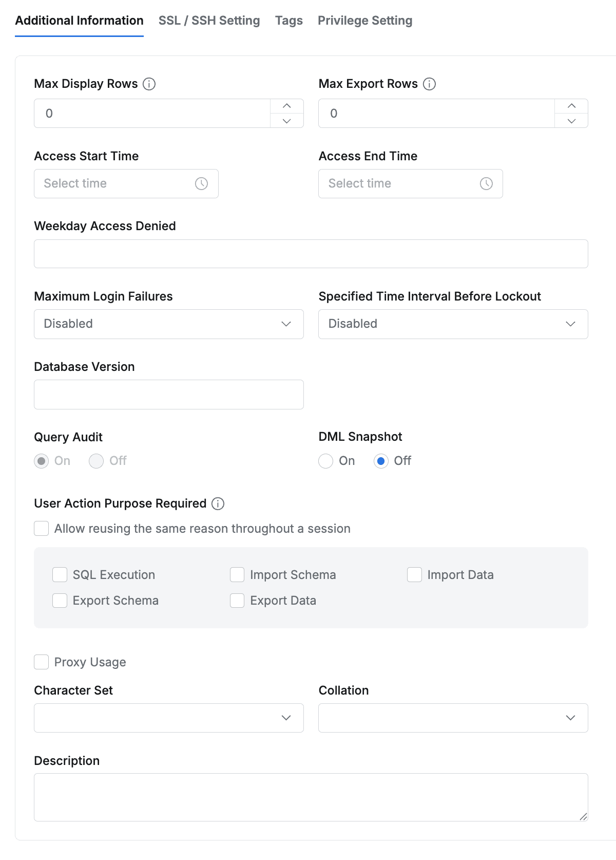Image resolution: width=616 pixels, height=860 pixels.
Task: Click the Weekday Access Denied field
Action: (311, 253)
